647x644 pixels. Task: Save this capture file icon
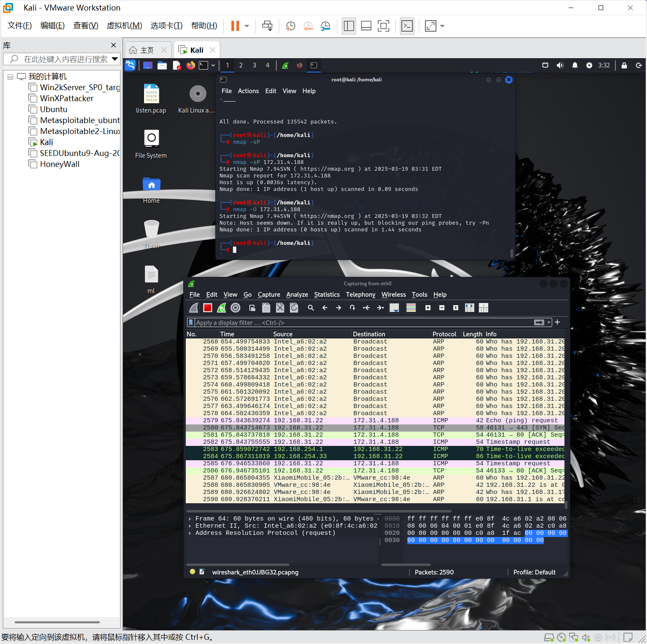(266, 308)
